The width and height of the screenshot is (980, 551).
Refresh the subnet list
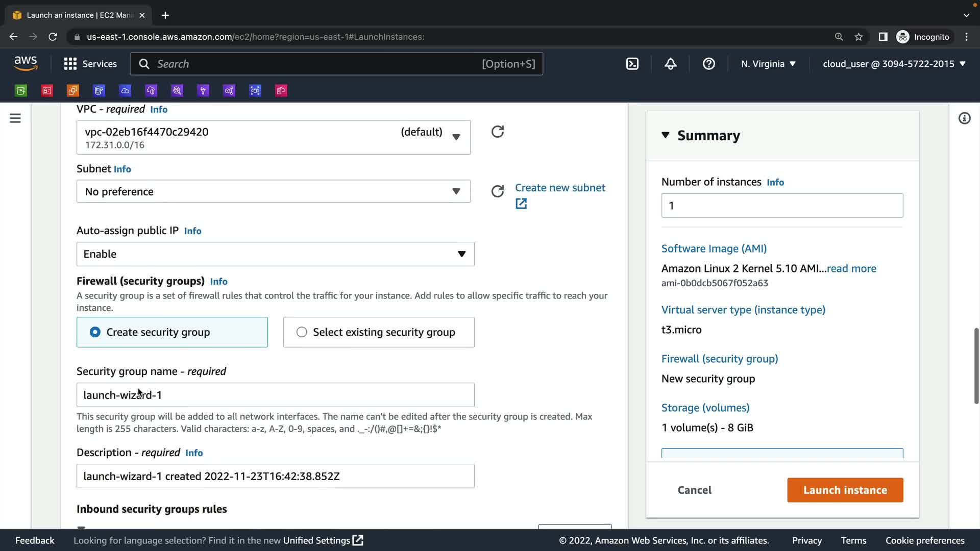point(497,191)
